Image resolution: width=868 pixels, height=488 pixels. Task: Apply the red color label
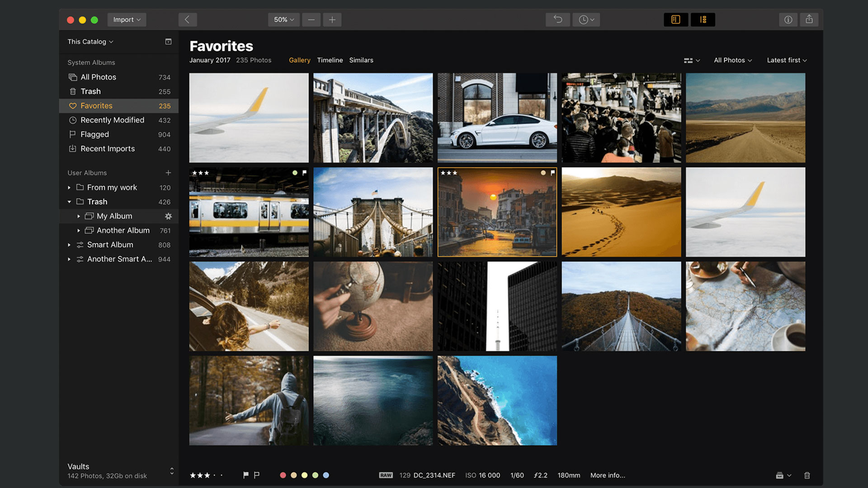click(x=283, y=475)
